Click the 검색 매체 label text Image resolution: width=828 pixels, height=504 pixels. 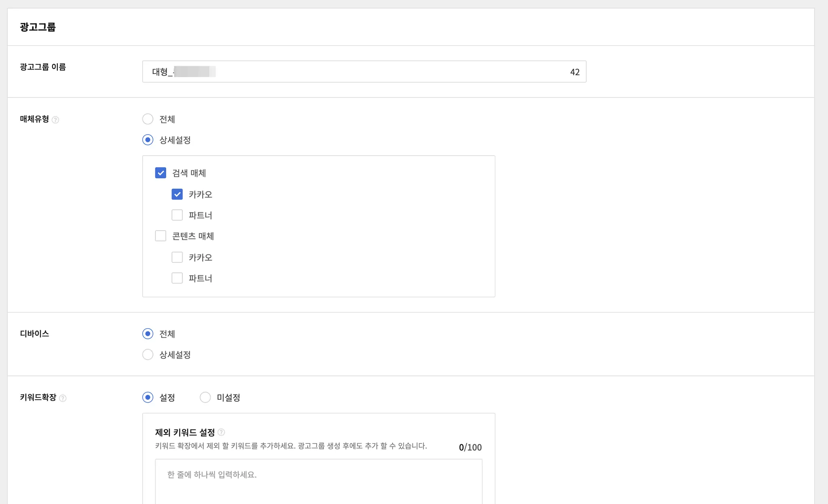tap(189, 173)
